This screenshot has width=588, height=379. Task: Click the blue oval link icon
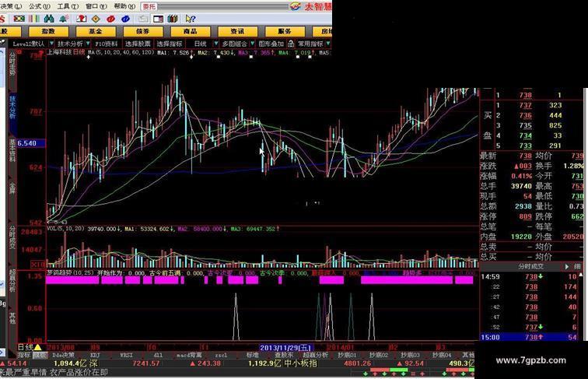coord(126,19)
